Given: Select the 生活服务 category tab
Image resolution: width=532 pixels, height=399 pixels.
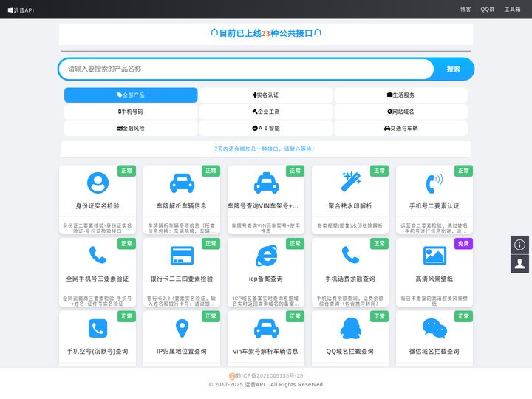Looking at the screenshot, I should [400, 95].
